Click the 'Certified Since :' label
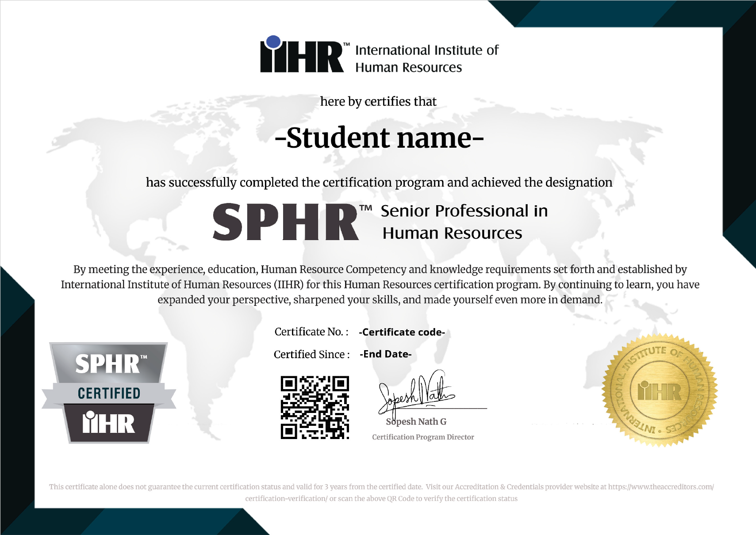 pos(312,354)
